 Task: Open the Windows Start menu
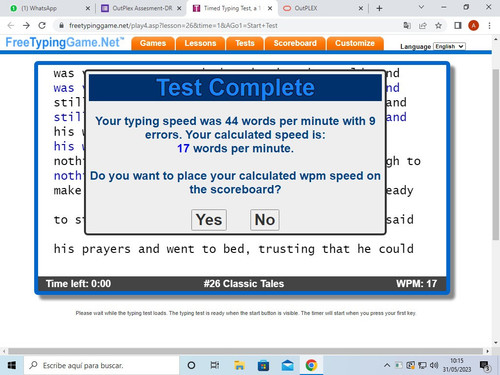point(12,366)
